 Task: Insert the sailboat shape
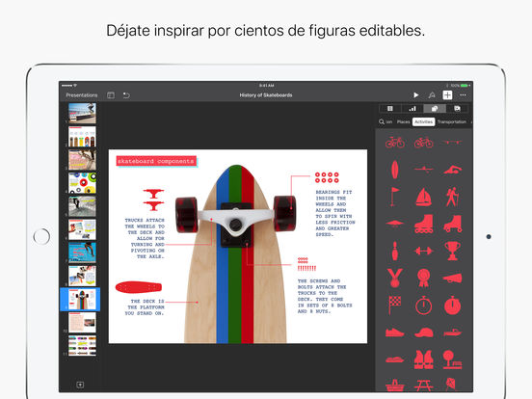point(424,197)
